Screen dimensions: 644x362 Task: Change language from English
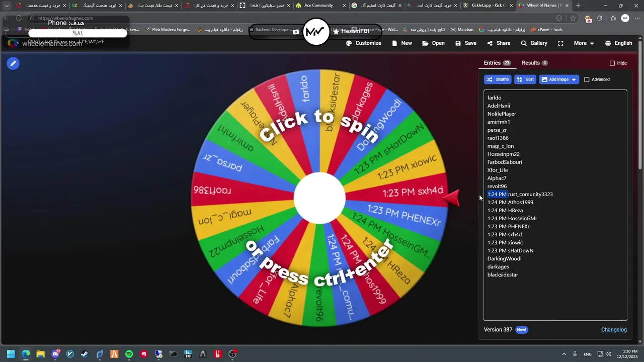[618, 43]
